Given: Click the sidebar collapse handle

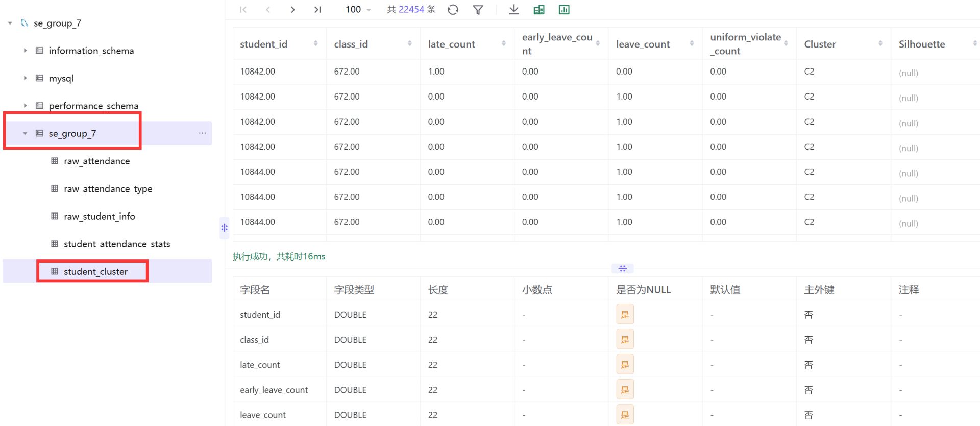Looking at the screenshot, I should pyautogui.click(x=224, y=228).
